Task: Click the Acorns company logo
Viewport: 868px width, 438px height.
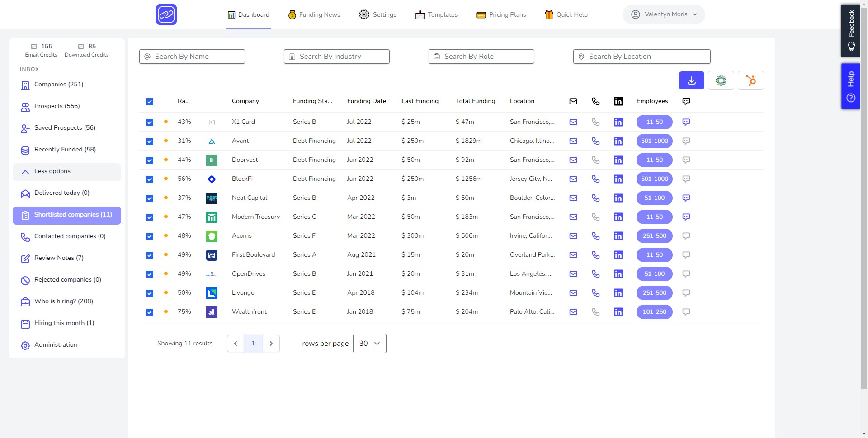Action: coord(212,236)
